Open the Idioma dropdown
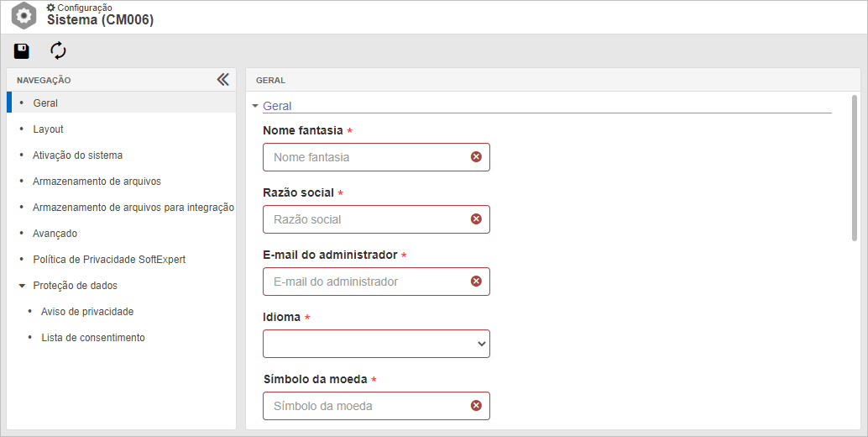 376,344
